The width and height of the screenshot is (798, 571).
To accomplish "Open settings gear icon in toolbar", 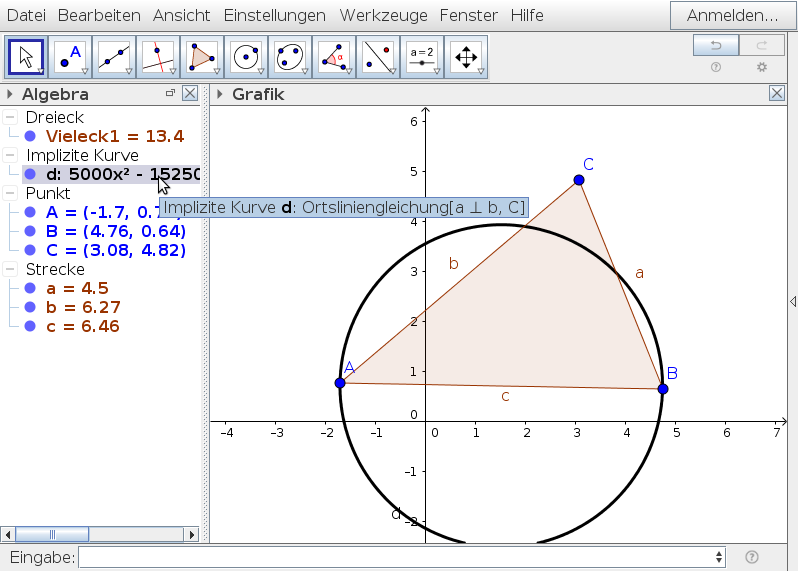I will pos(762,67).
